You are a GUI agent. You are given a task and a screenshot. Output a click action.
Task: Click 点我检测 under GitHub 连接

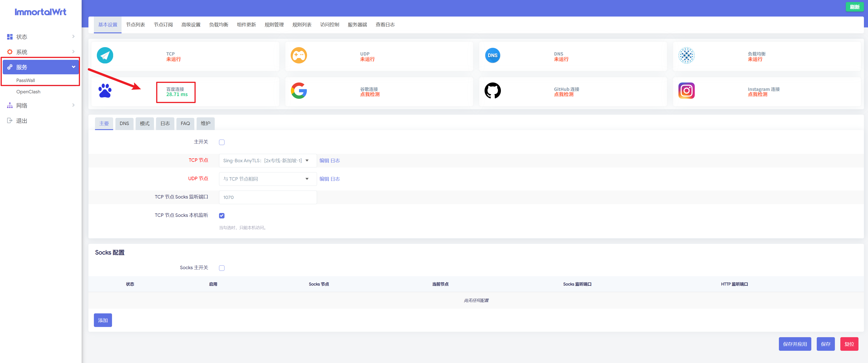pyautogui.click(x=564, y=95)
